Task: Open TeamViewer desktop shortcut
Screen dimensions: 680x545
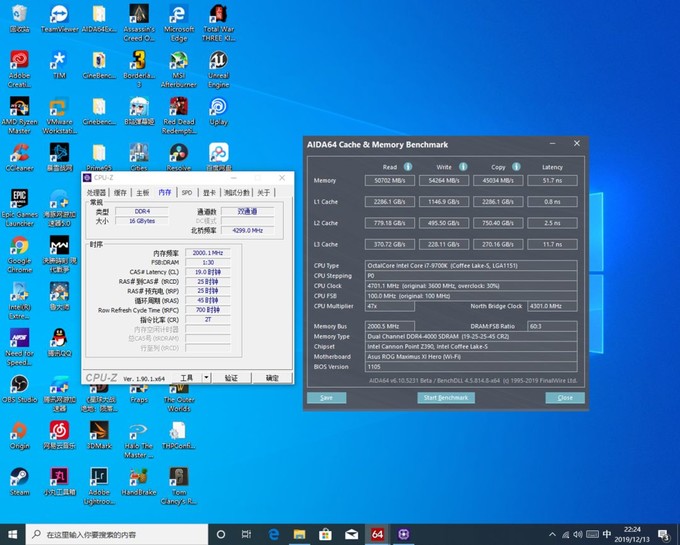Action: coord(59,20)
